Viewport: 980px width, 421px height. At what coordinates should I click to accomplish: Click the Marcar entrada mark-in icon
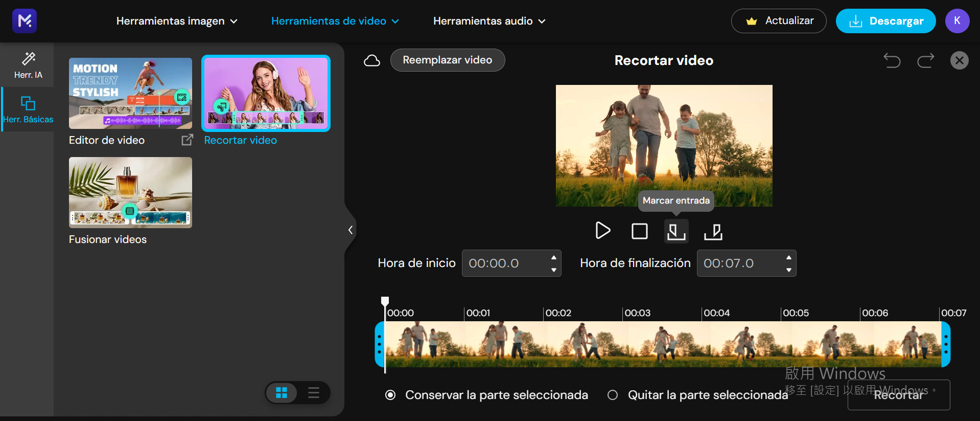pyautogui.click(x=676, y=231)
